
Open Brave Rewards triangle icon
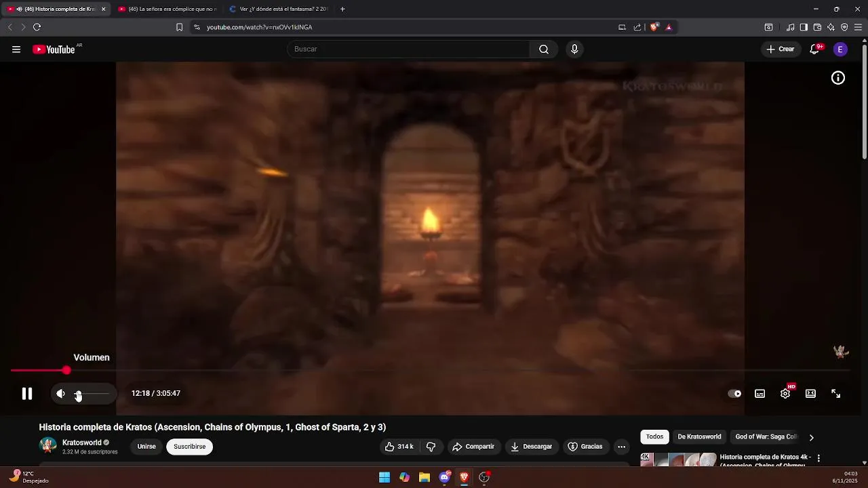[x=669, y=27]
